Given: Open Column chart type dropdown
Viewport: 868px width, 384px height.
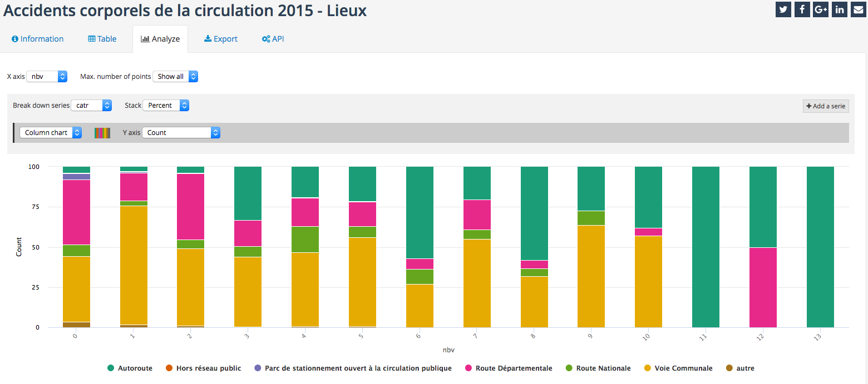Looking at the screenshot, I should click(51, 133).
